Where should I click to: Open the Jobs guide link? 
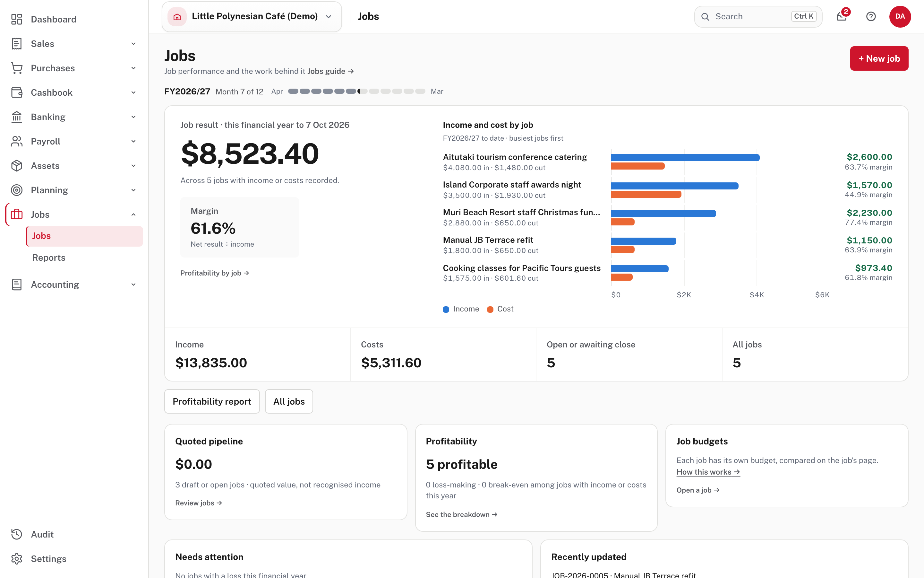[x=331, y=71]
